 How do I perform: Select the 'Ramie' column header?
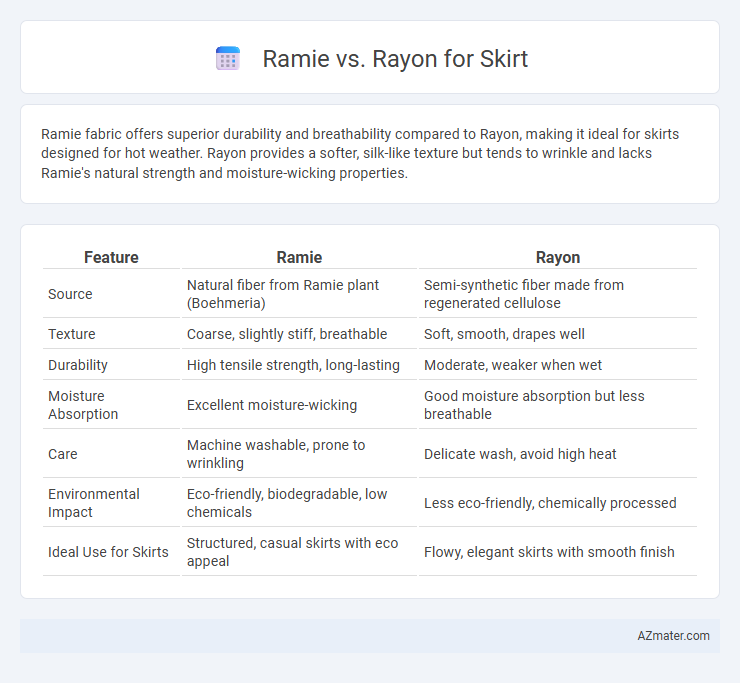click(299, 257)
